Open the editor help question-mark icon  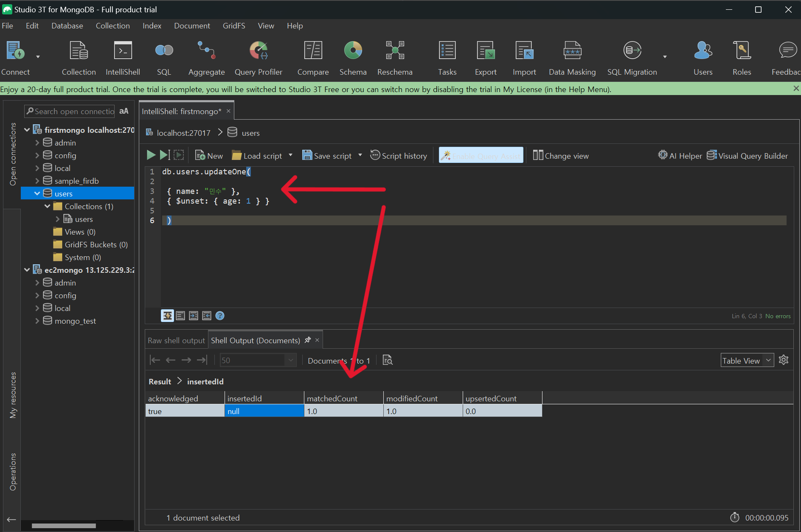click(x=220, y=316)
